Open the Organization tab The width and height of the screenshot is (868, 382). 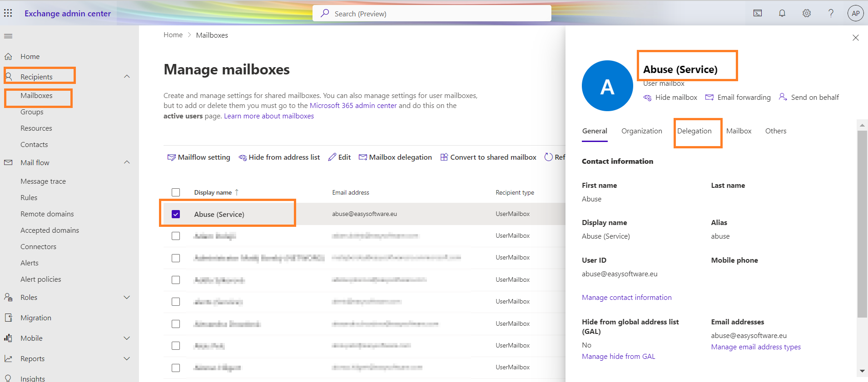click(641, 131)
